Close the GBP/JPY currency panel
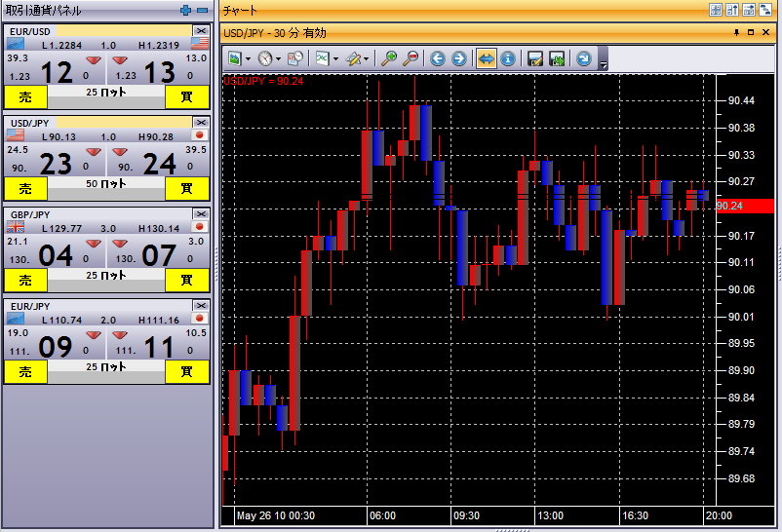Viewport: 782px width, 532px height. (x=201, y=213)
